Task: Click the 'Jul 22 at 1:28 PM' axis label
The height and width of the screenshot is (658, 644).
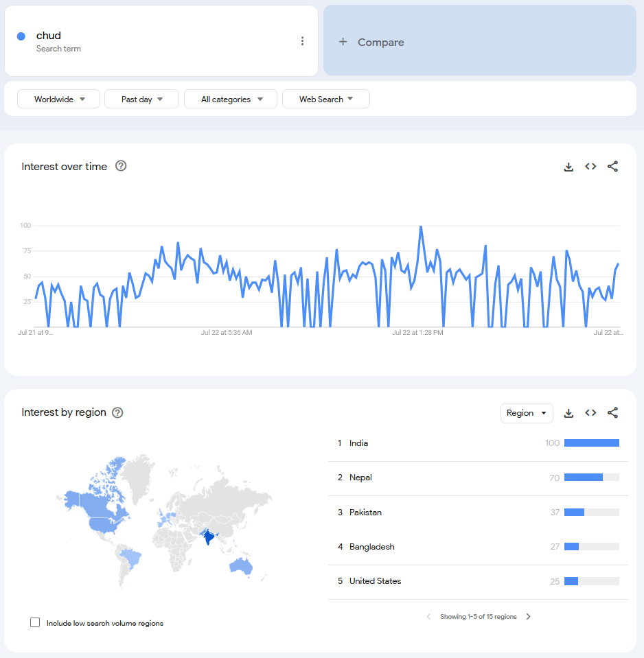Action: 417,332
